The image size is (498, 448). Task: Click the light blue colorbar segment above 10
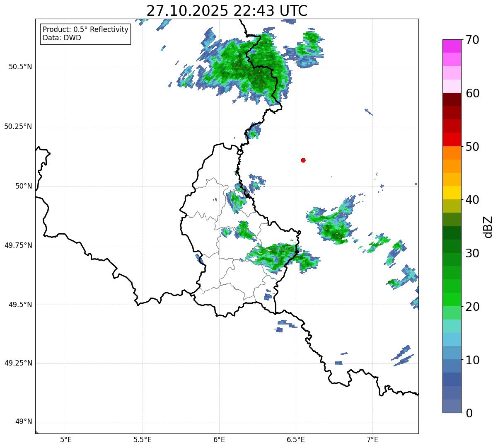[452, 339]
